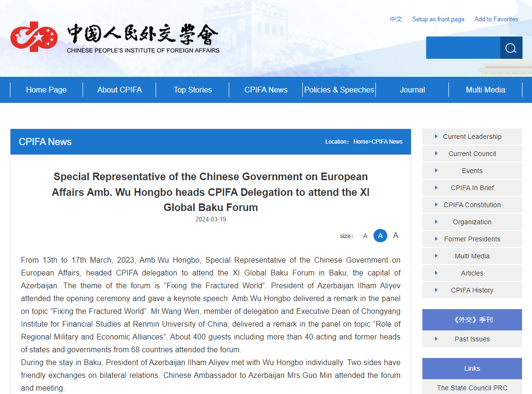
Task: Click the article date 2024-03-19
Action: coord(211,219)
